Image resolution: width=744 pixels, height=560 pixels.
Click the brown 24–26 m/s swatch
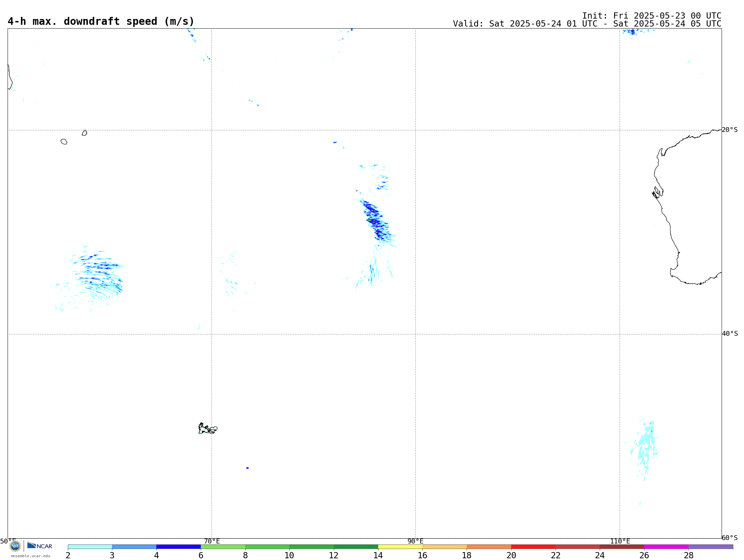622,547
